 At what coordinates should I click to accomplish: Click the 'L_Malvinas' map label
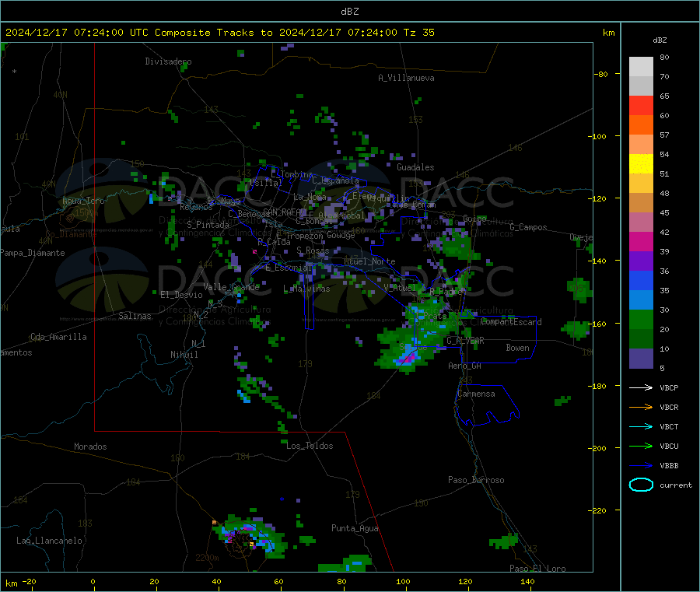point(306,289)
